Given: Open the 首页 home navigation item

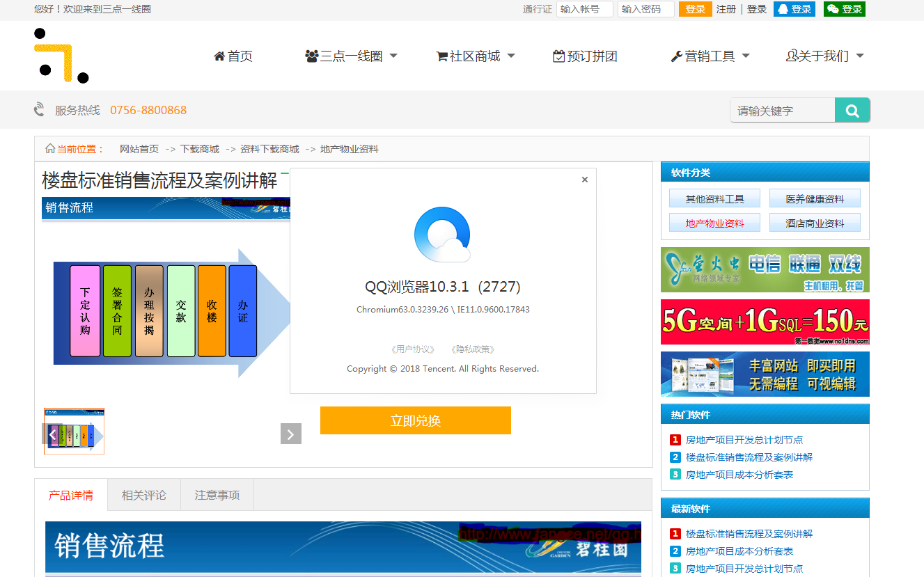Looking at the screenshot, I should pyautogui.click(x=233, y=56).
